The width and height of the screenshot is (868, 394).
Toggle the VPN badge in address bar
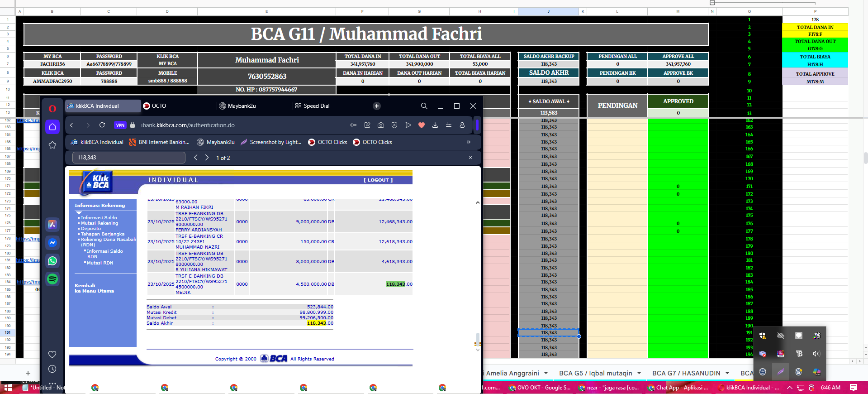120,125
